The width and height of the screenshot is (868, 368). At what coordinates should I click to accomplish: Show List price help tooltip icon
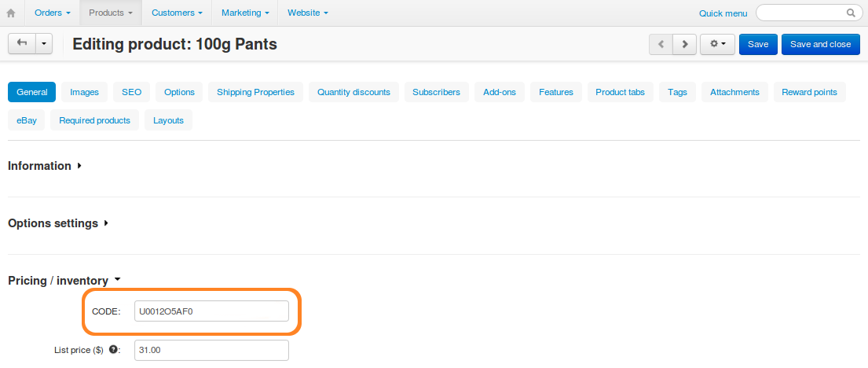point(113,350)
